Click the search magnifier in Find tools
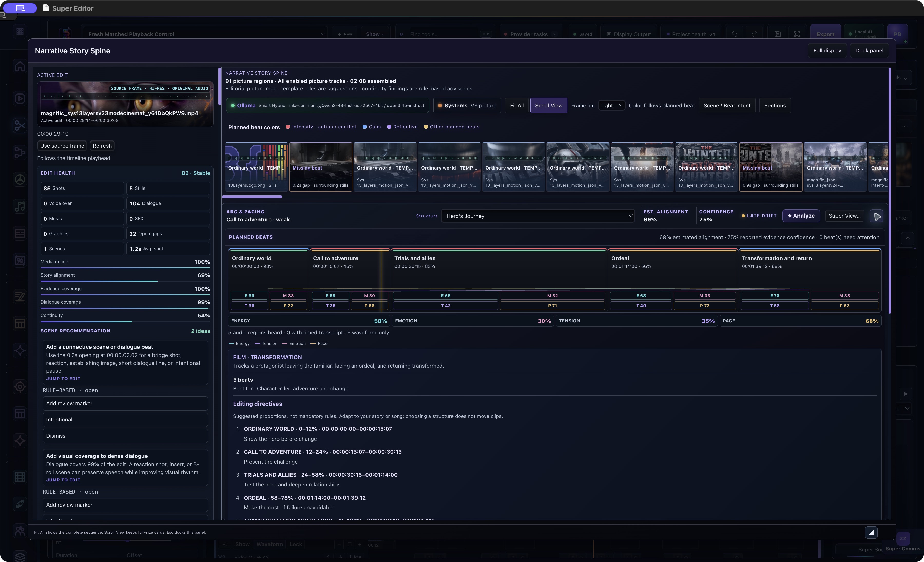Image resolution: width=924 pixels, height=562 pixels. click(402, 34)
